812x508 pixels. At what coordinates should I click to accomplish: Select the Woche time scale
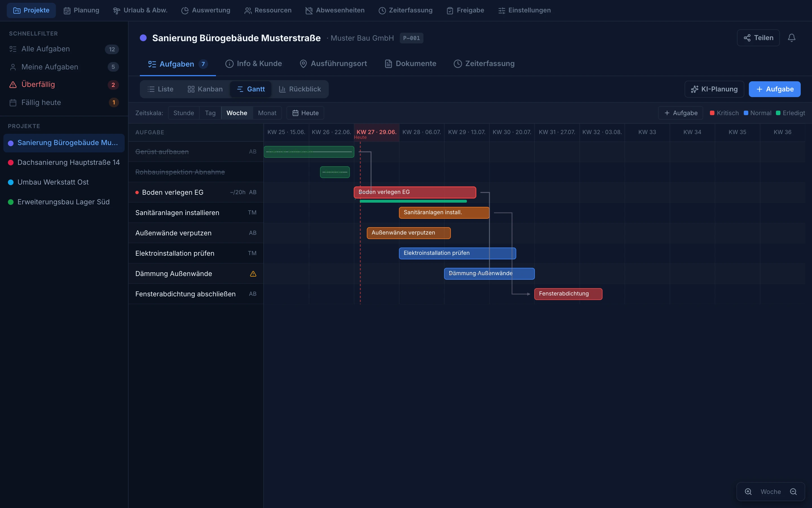[x=237, y=113]
